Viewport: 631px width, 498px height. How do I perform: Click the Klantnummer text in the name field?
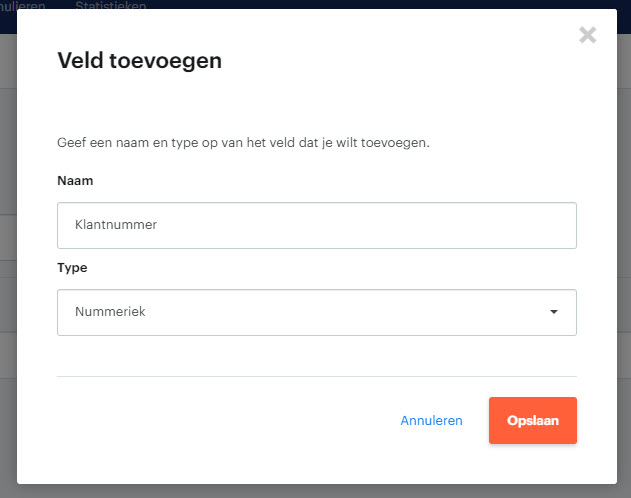pyautogui.click(x=116, y=224)
